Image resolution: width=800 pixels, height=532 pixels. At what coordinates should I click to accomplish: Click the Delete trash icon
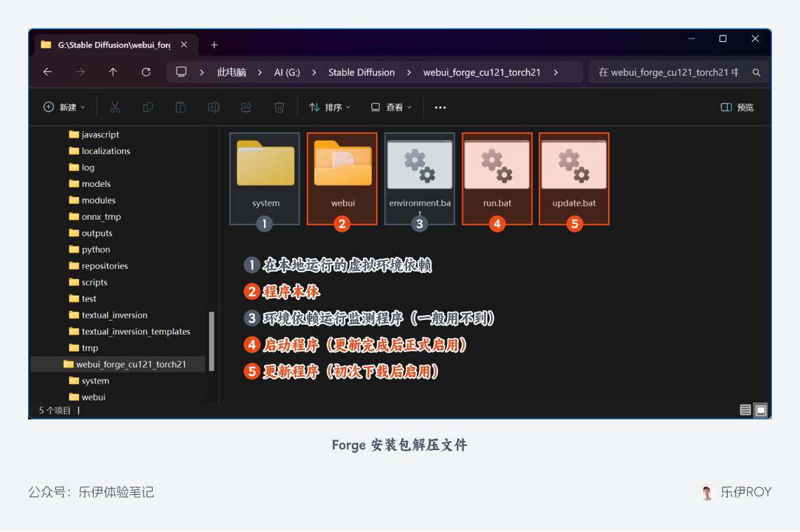click(x=279, y=107)
